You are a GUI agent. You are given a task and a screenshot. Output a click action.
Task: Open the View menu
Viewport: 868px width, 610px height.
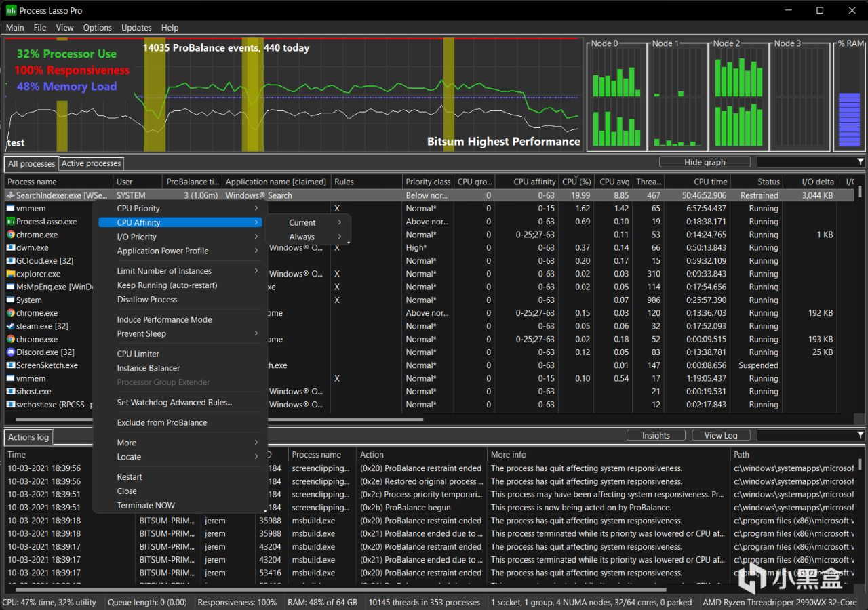[x=65, y=28]
